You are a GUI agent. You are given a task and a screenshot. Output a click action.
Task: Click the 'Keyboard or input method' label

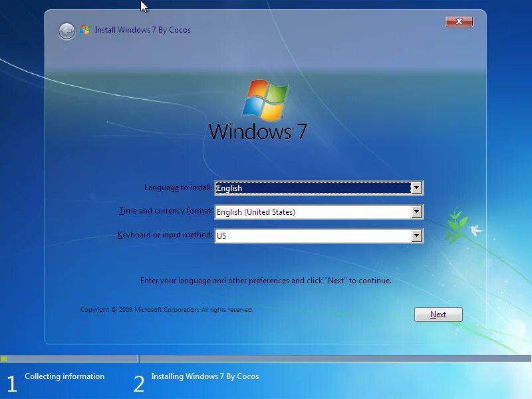(x=165, y=235)
